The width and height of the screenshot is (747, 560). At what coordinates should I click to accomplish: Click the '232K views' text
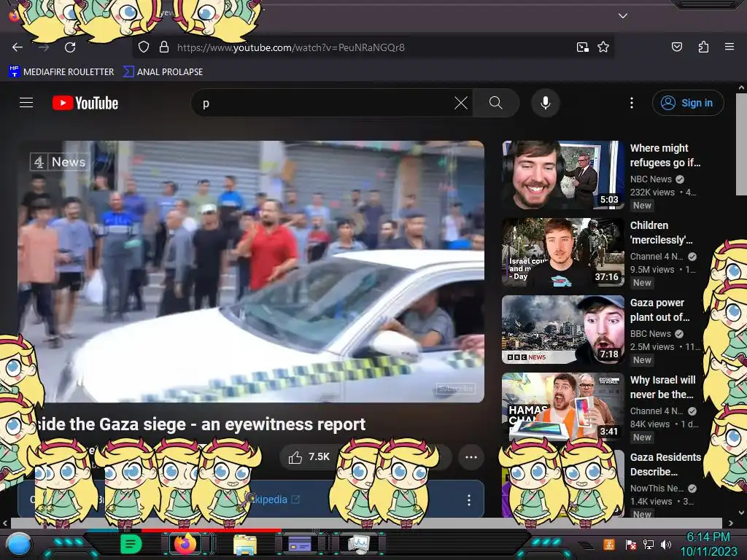click(x=652, y=192)
